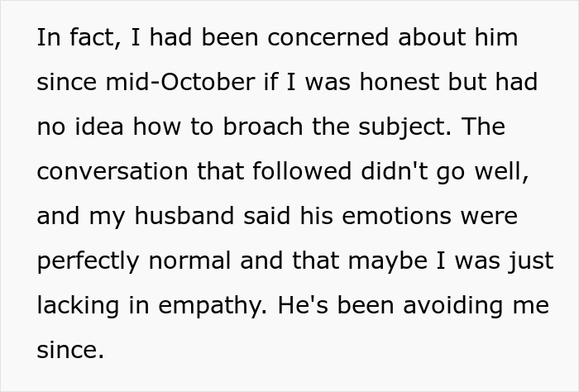579x392 pixels.
Task: Click the word "conversation"
Action: pyautogui.click(x=112, y=172)
